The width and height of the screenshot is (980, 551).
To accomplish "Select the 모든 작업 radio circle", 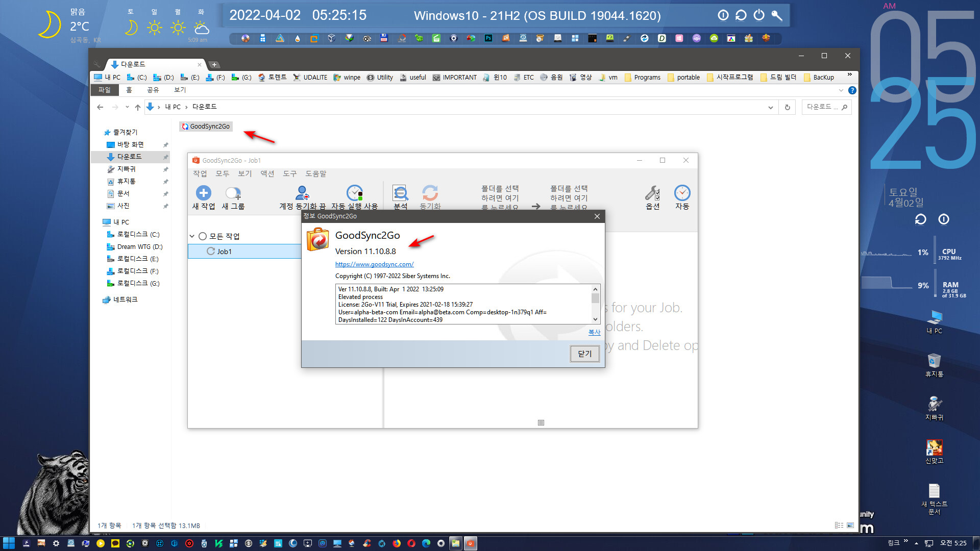I will [x=203, y=236].
